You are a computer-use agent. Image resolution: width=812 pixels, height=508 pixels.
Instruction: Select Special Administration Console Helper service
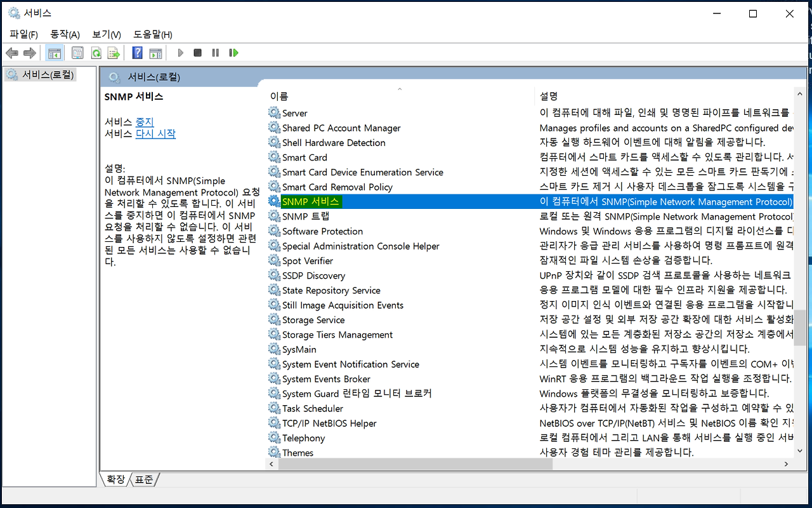point(361,246)
